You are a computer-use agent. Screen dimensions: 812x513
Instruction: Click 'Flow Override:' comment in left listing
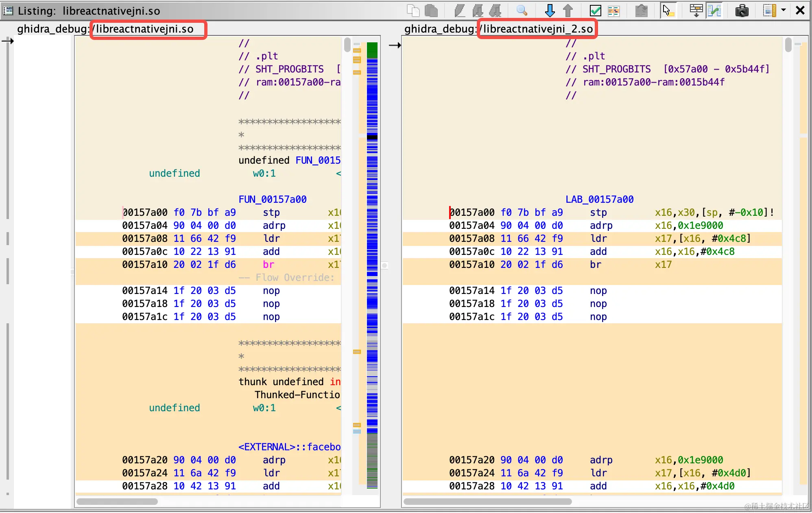click(x=295, y=278)
